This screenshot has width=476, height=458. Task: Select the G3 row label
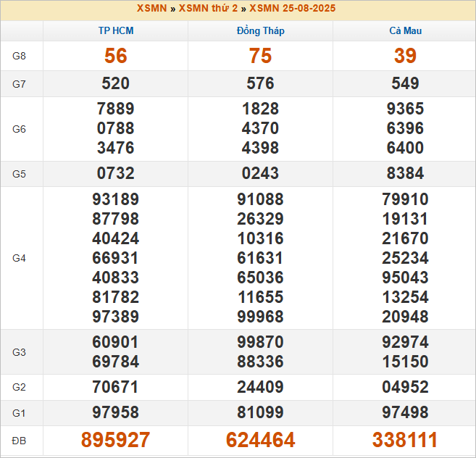(x=19, y=352)
